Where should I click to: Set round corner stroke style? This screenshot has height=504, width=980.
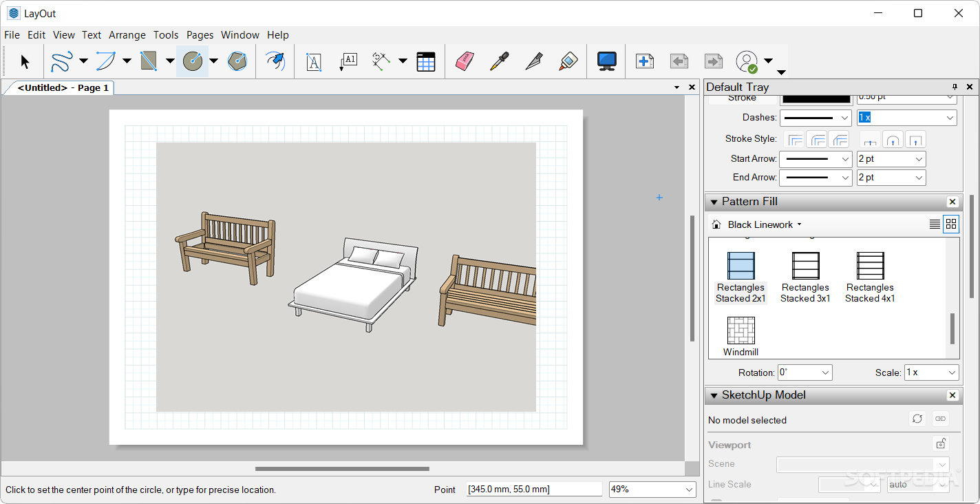tap(818, 139)
